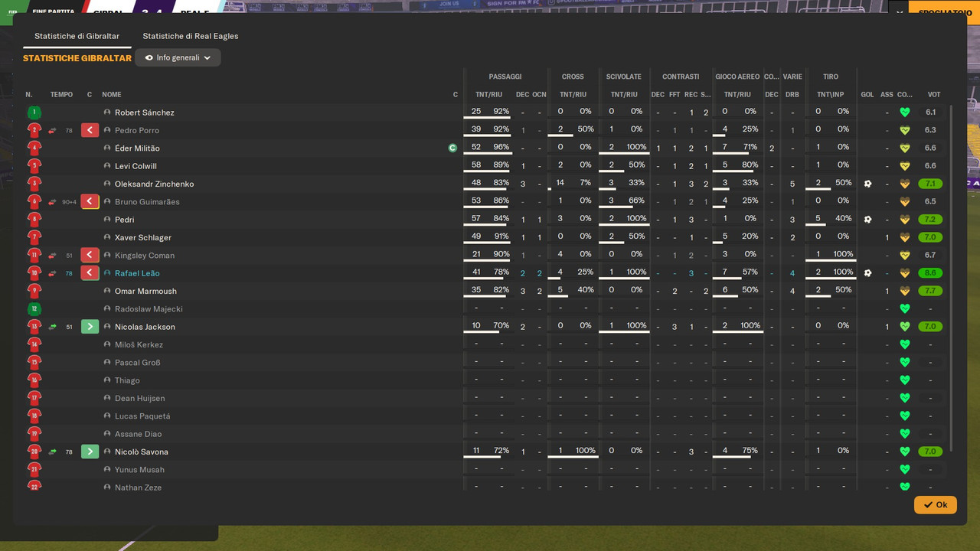Click the green swap arrows on Nicolas Jackson's row
Screen dimensions: 980x551
tap(52, 327)
